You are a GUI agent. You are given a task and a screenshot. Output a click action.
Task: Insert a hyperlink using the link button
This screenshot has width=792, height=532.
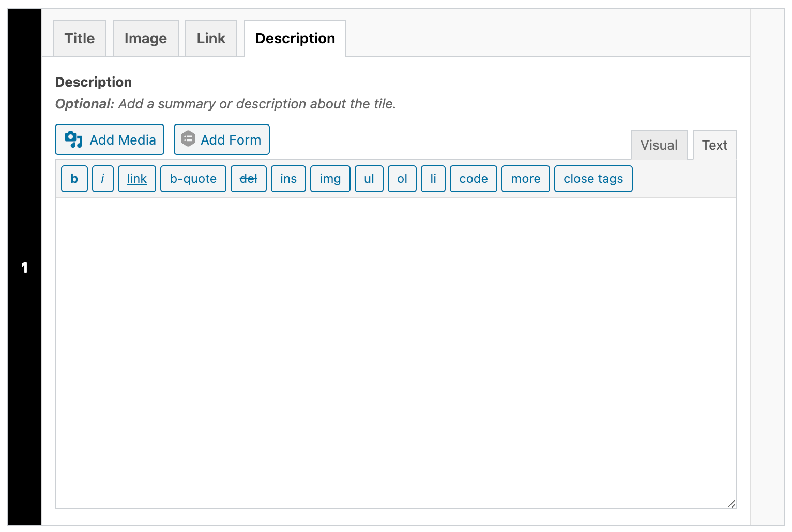(x=137, y=179)
